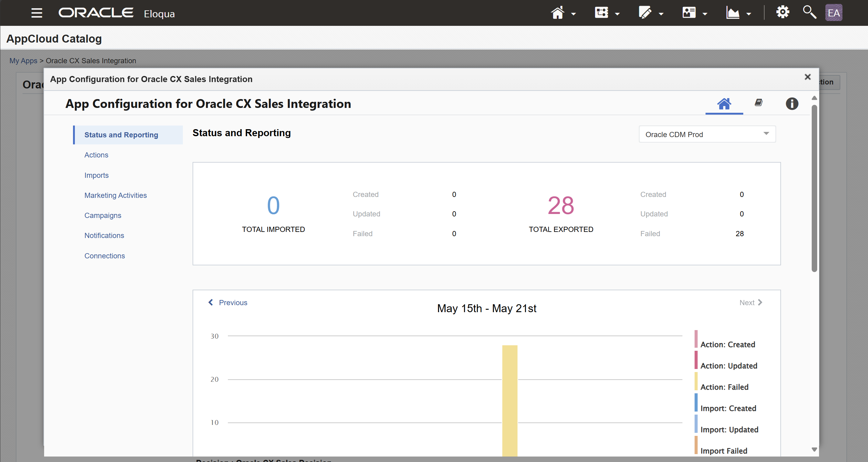Click the search magnifier icon

(809, 12)
